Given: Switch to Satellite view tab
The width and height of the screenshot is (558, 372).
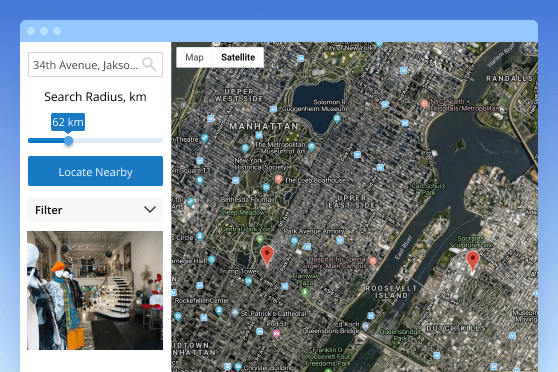Looking at the screenshot, I should (238, 57).
